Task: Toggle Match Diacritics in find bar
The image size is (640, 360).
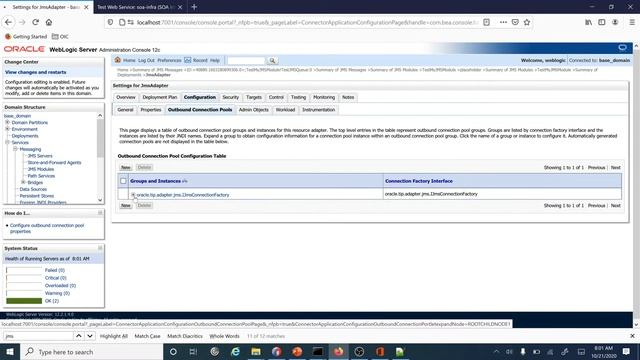Action: click(185, 336)
